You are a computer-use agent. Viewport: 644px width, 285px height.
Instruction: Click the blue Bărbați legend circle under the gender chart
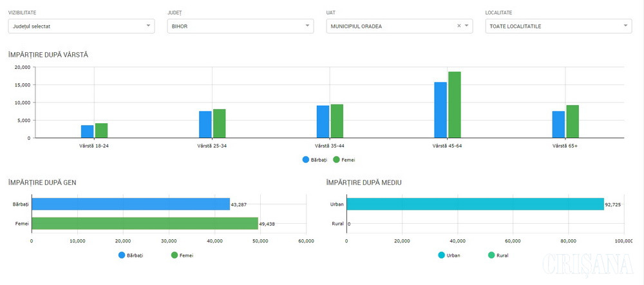tap(122, 255)
